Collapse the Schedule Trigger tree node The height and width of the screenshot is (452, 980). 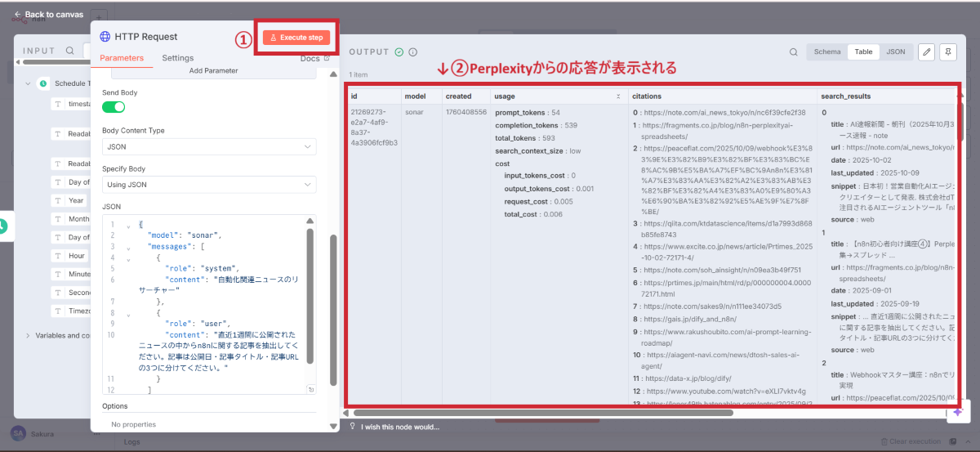point(29,83)
